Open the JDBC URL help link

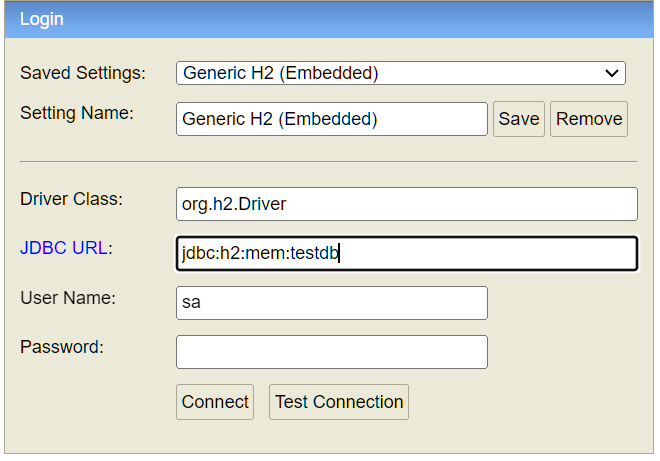coord(64,248)
